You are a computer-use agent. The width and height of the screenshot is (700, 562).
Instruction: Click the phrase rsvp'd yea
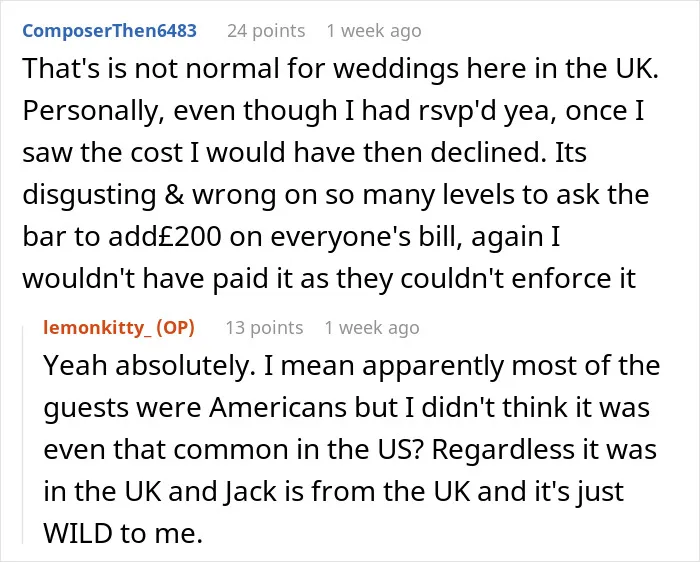pos(488,111)
